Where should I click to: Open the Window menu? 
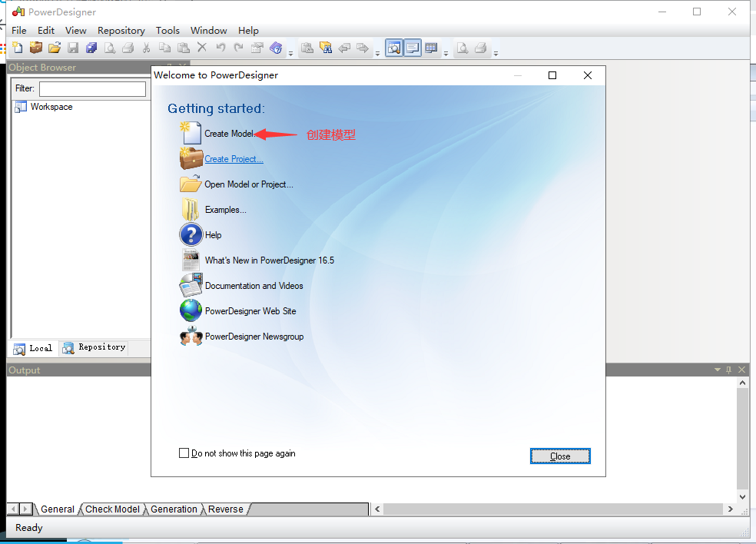tap(208, 31)
